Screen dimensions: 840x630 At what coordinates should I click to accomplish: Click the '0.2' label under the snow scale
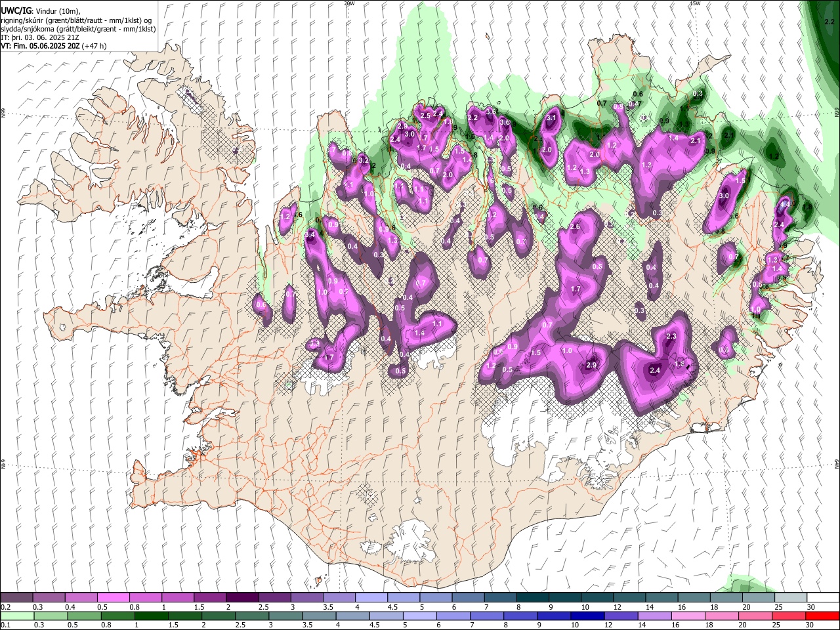click(5, 607)
